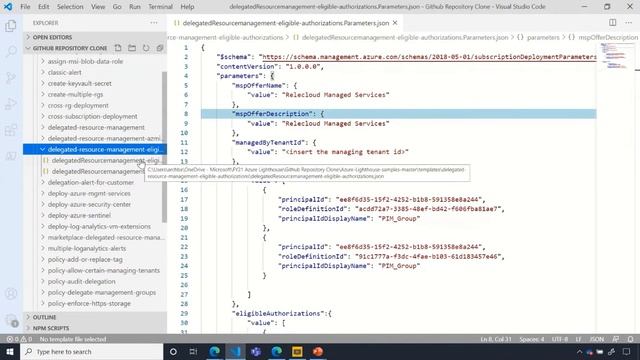Open Microsoft Teams from taskbar
This screenshot has width=640, height=360.
[256, 351]
